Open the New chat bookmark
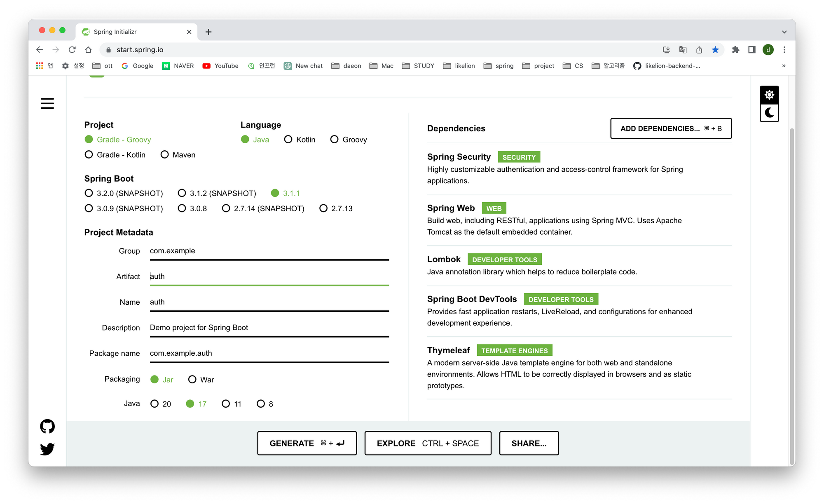This screenshot has width=824, height=504. point(303,66)
